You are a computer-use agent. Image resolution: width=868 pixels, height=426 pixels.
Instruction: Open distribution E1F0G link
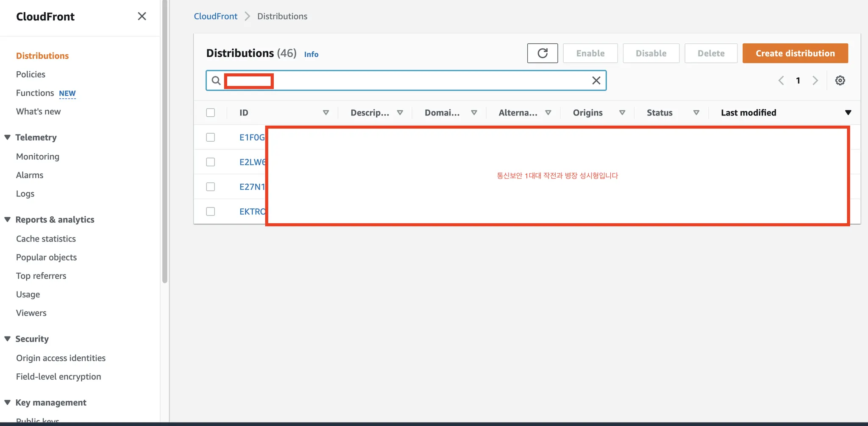(252, 137)
